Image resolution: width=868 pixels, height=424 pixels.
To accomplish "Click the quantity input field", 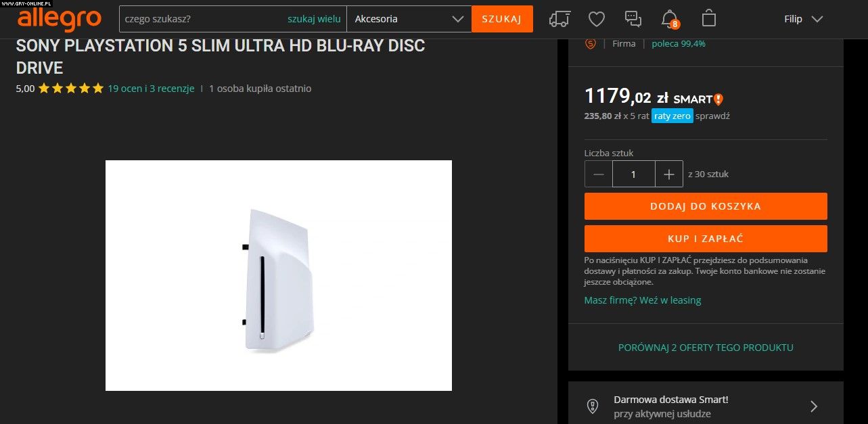I will pyautogui.click(x=634, y=174).
